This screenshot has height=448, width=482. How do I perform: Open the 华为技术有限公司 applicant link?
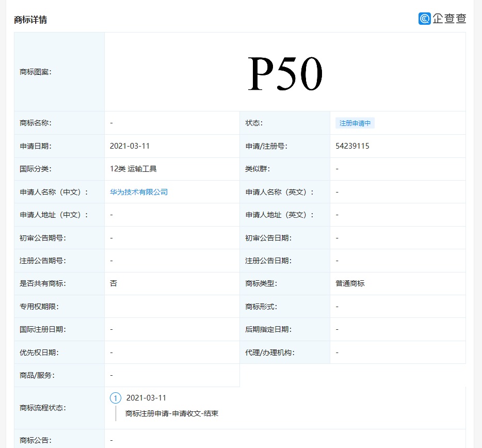pos(139,192)
